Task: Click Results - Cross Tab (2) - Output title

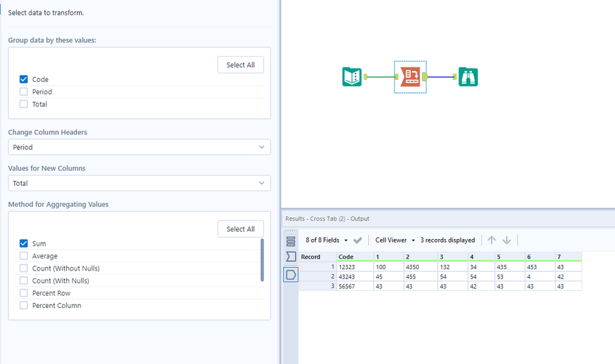Action: pos(327,219)
